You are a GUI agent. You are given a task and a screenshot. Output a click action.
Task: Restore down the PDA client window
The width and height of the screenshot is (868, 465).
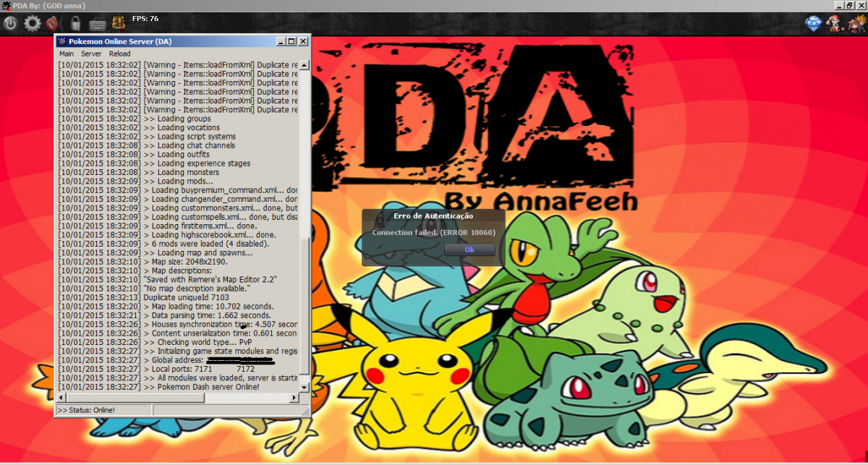850,5
